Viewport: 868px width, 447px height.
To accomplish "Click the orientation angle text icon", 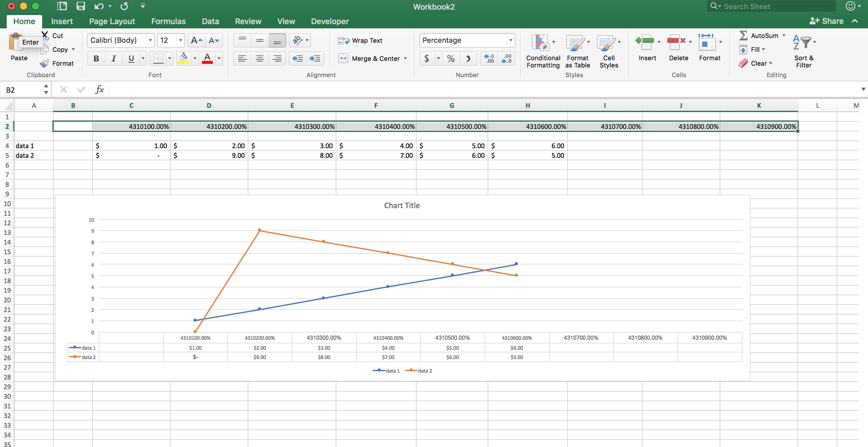I will pyautogui.click(x=297, y=40).
